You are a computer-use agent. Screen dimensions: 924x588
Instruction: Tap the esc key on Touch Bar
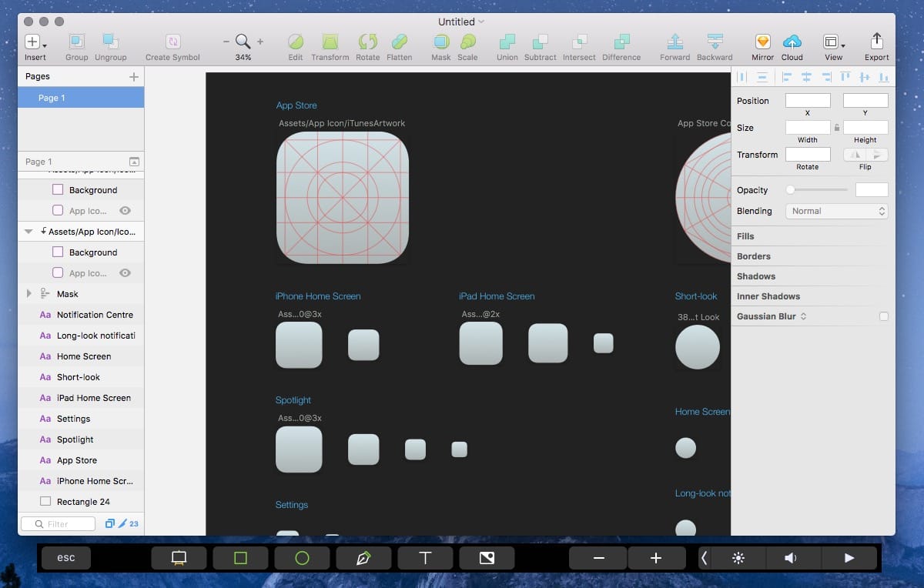[x=66, y=558]
